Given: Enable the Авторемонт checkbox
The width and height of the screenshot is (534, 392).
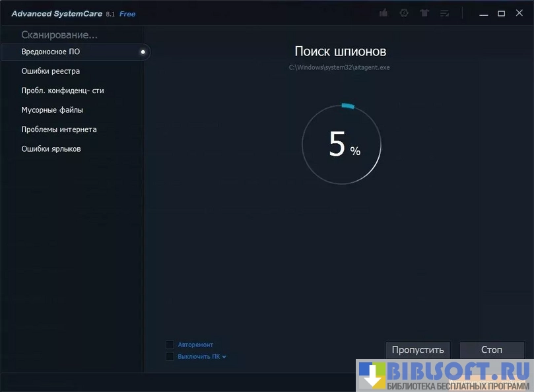Looking at the screenshot, I should tap(170, 344).
